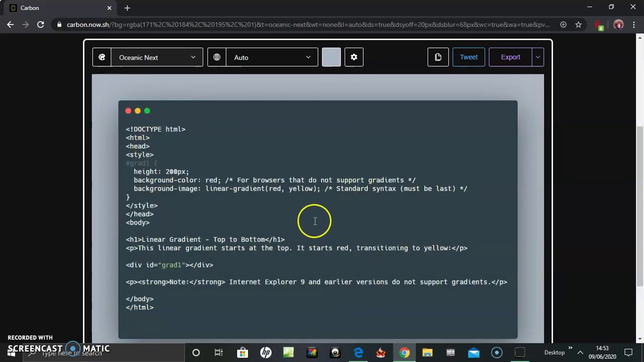The image size is (644, 362).
Task: Open the Mail app from taskbar
Action: point(474,353)
